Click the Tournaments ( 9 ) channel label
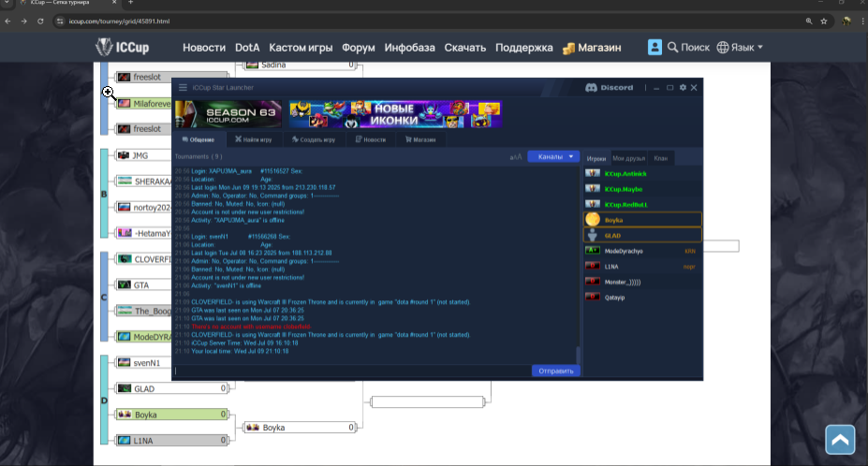 pos(199,156)
